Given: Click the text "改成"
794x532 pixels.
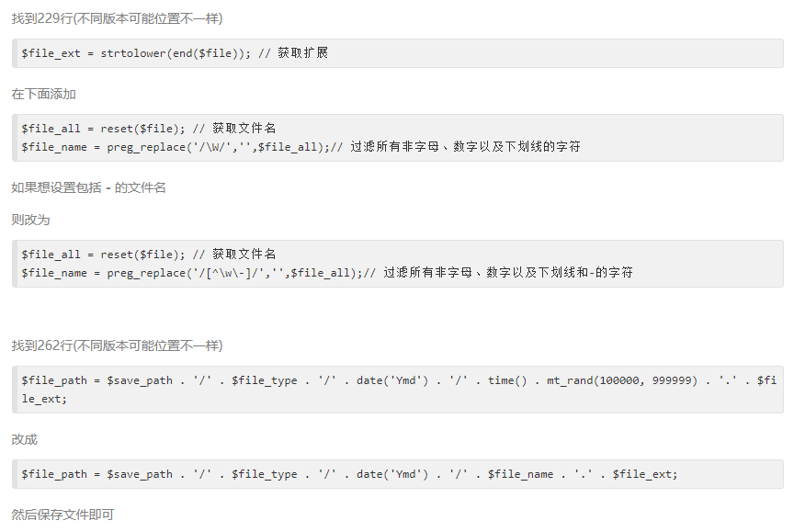Looking at the screenshot, I should (24, 439).
